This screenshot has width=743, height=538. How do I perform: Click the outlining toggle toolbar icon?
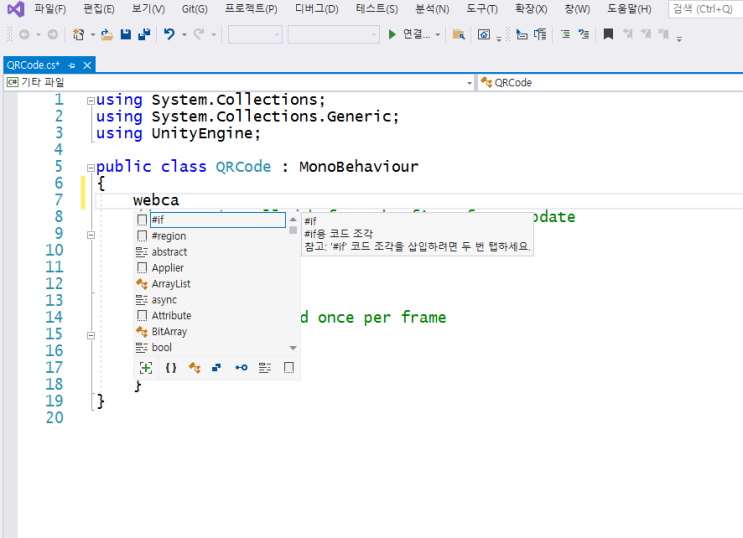tap(540, 34)
